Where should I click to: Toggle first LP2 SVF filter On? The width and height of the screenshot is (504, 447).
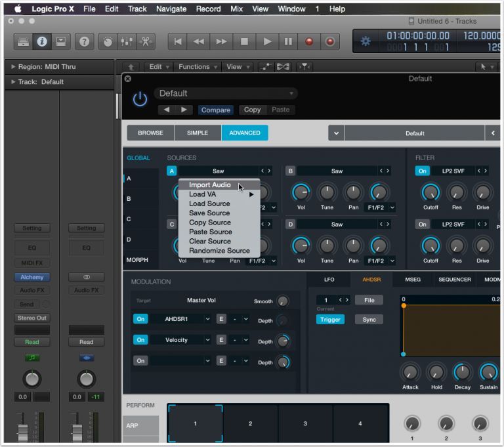(423, 171)
